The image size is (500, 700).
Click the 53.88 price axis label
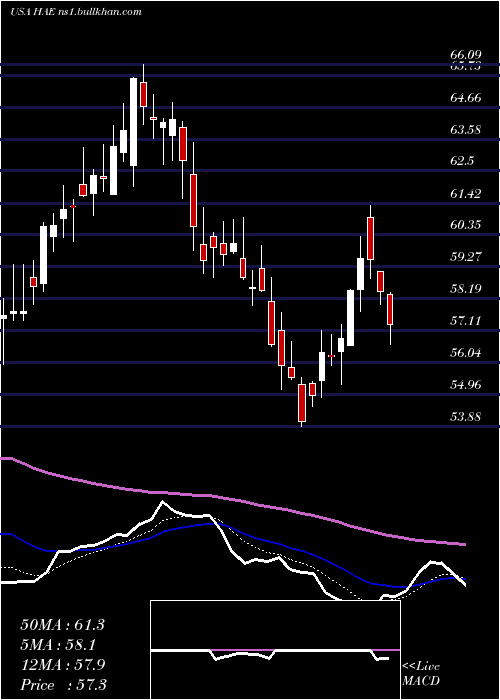coord(465,417)
